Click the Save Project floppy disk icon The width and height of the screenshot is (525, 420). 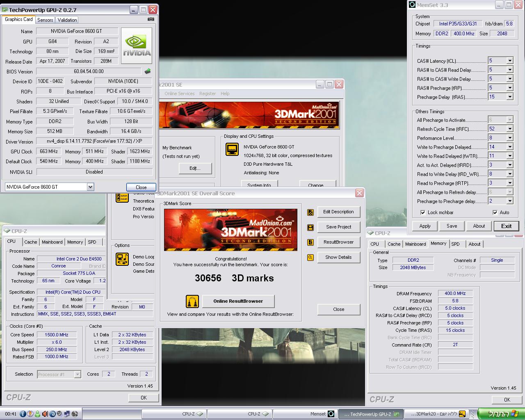tap(310, 227)
